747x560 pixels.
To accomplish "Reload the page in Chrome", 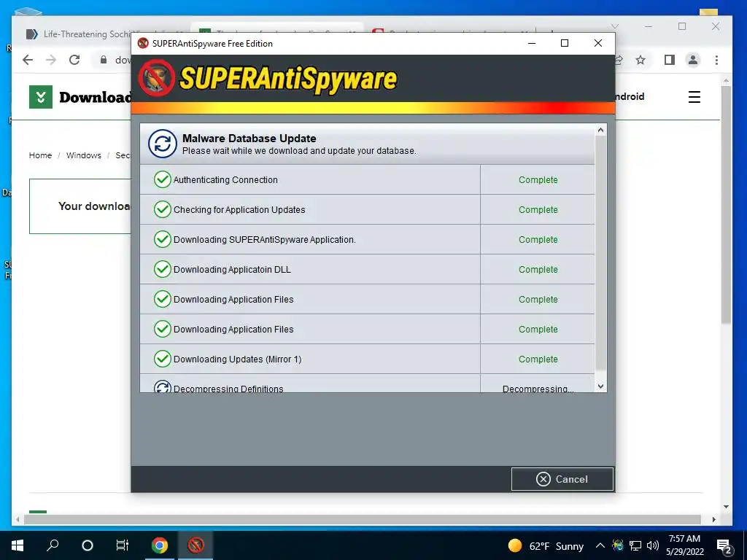I will (74, 60).
